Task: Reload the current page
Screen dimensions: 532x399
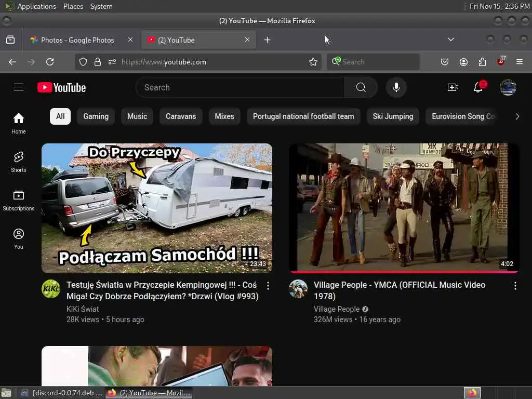Action: 50,62
